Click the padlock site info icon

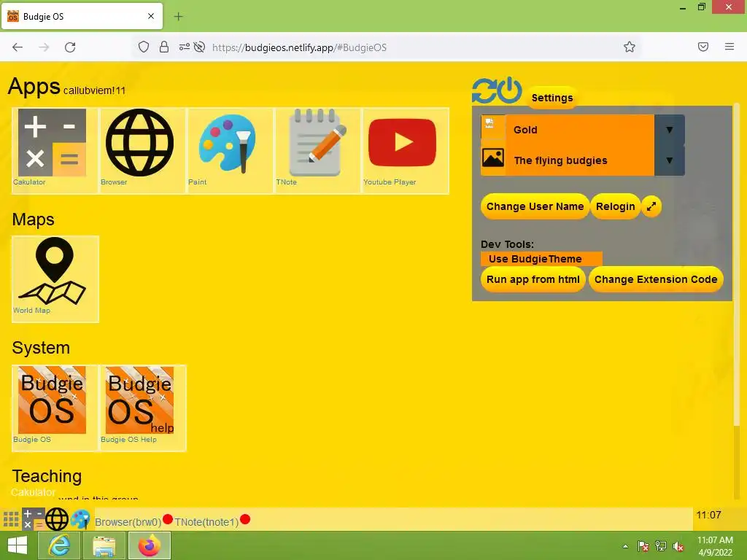[164, 47]
